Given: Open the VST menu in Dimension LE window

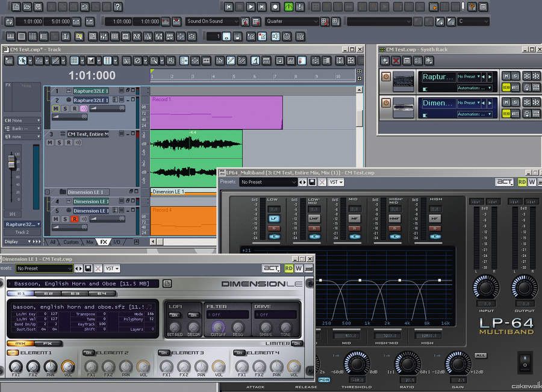Looking at the screenshot, I should click(x=112, y=268).
